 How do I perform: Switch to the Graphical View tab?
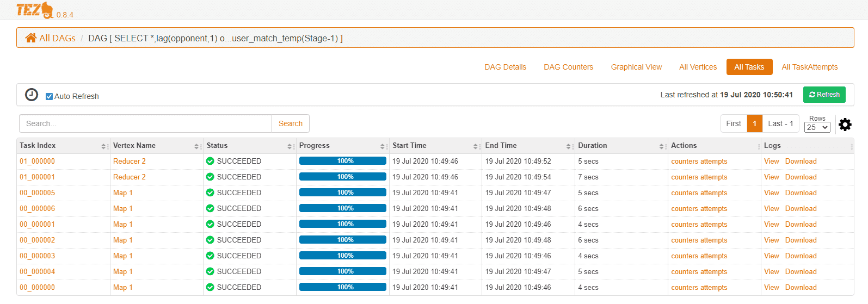tap(636, 67)
